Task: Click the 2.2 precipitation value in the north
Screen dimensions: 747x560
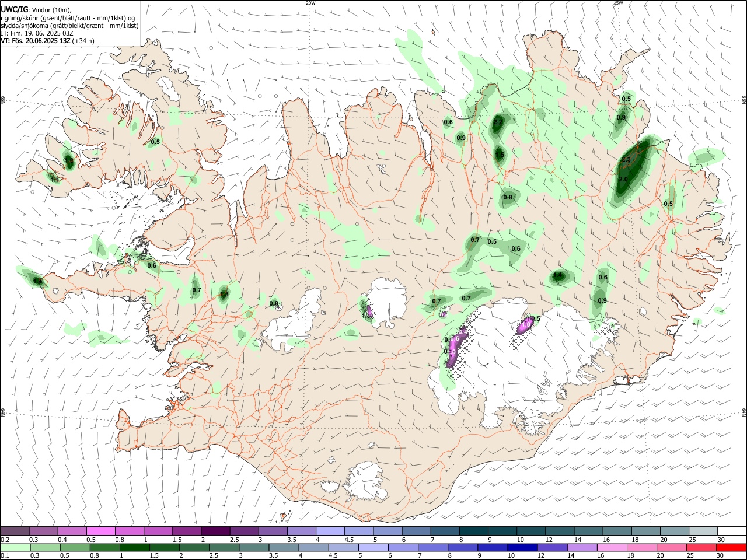Action: point(498,123)
